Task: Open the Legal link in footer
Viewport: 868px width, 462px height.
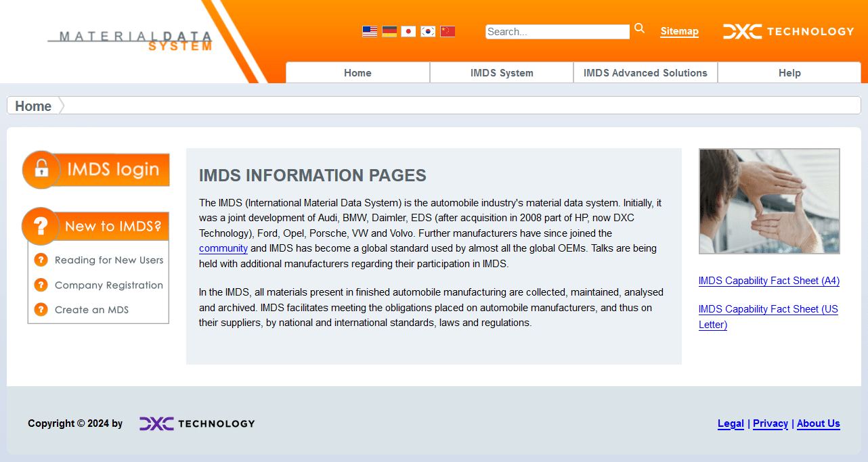Action: coord(731,423)
